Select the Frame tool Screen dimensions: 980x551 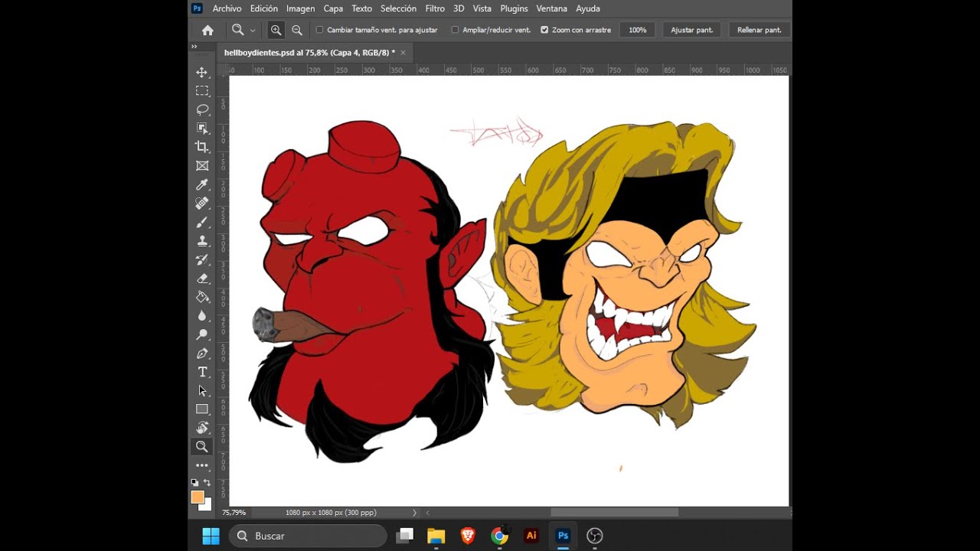tap(202, 165)
